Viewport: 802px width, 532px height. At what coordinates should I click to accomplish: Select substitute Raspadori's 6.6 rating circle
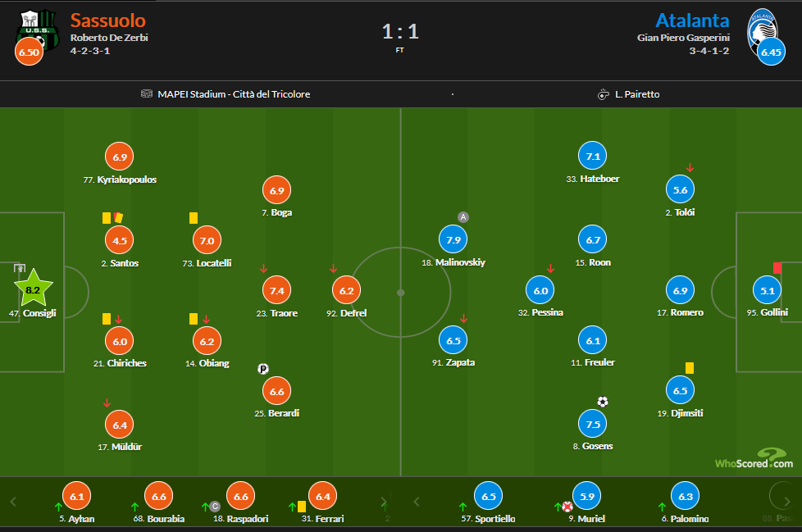point(240,496)
